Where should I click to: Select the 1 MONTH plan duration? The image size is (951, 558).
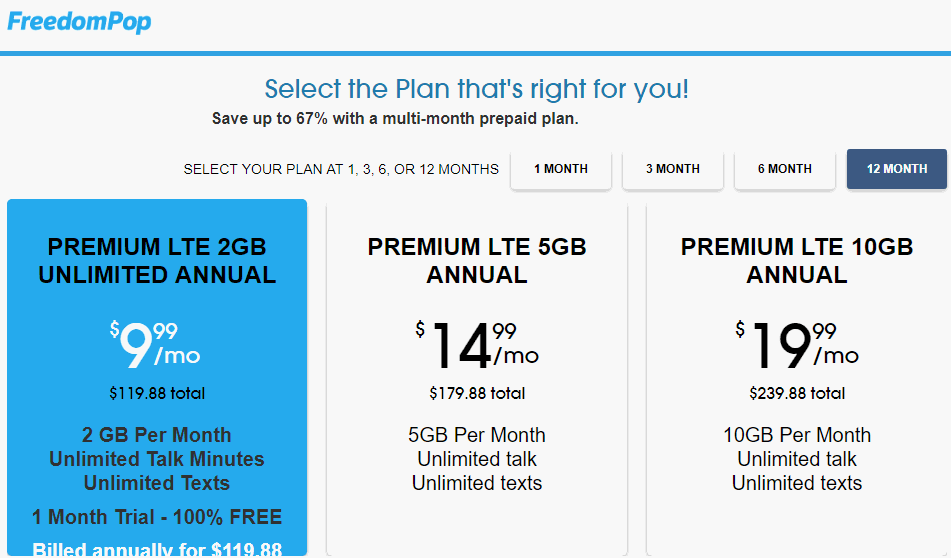pyautogui.click(x=561, y=169)
